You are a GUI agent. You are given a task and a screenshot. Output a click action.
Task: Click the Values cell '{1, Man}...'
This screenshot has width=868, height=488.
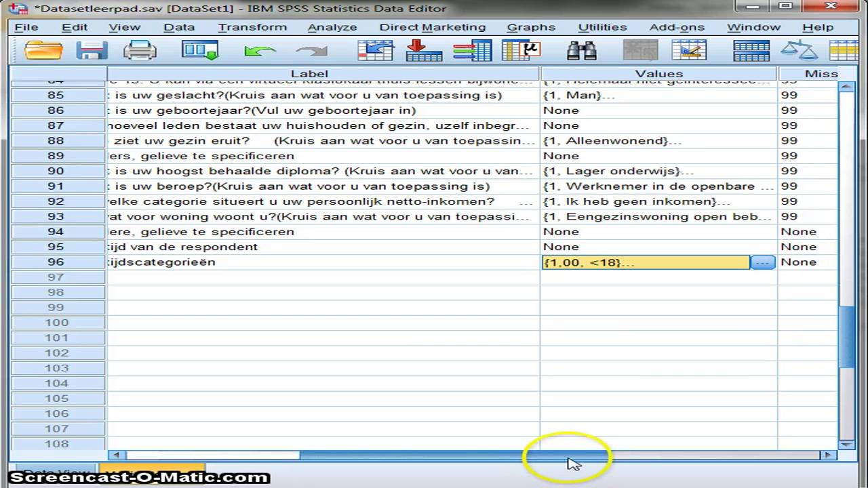[658, 95]
